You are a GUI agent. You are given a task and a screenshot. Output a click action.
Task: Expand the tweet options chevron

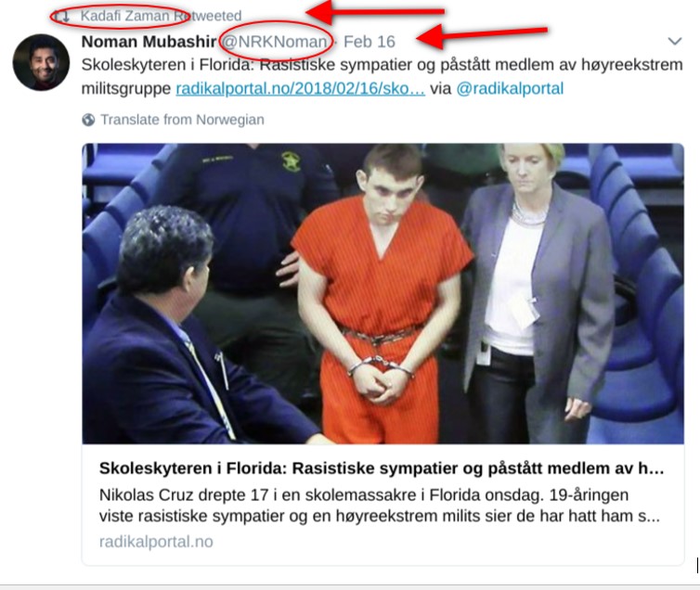(675, 42)
